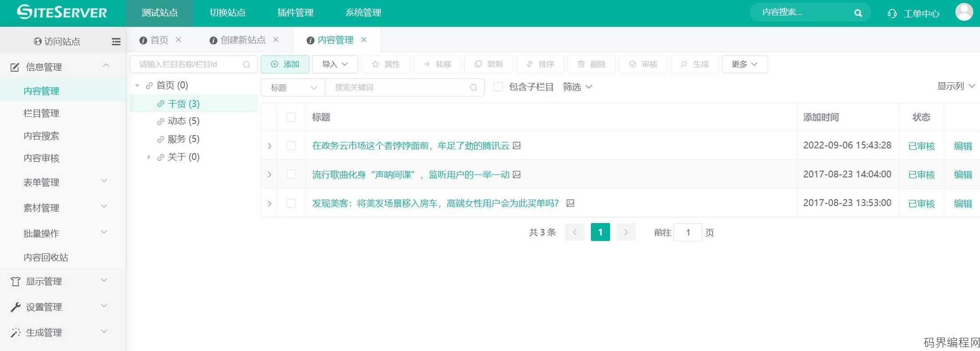The width and height of the screenshot is (980, 351).
Task: Expand the 表单管理 sidebar section
Action: point(63,182)
